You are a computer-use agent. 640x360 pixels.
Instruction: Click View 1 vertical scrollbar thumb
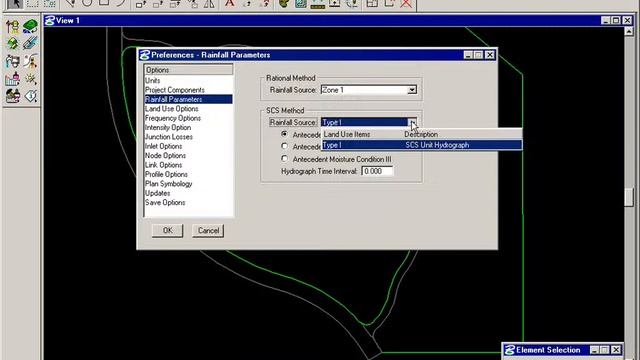click(x=629, y=197)
